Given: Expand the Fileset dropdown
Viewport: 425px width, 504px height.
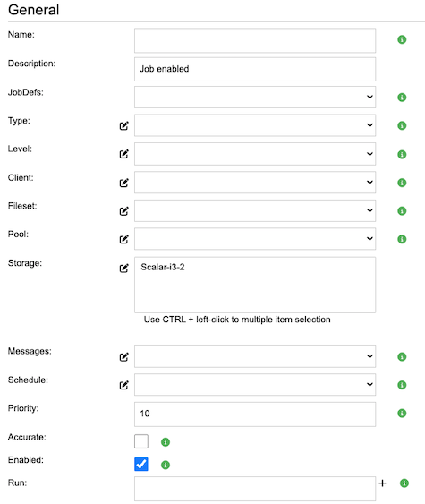Looking at the screenshot, I should pyautogui.click(x=255, y=211).
